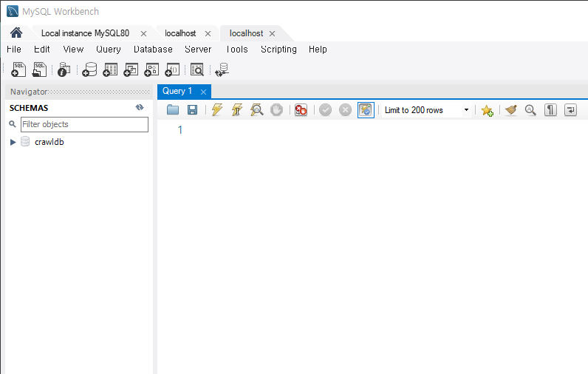Open the Database menu
This screenshot has width=588, height=374.
pos(153,49)
